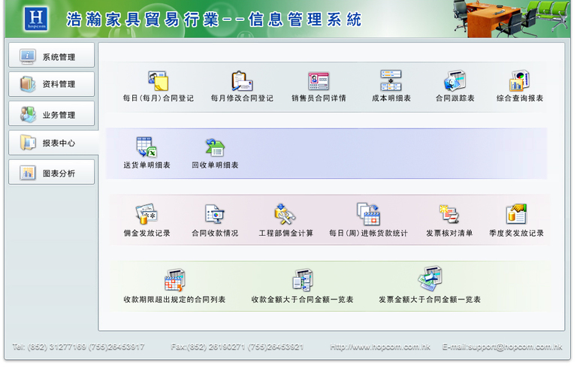Click 工程部佣金计算 icon
The width and height of the screenshot is (577, 392).
pyautogui.click(x=285, y=215)
